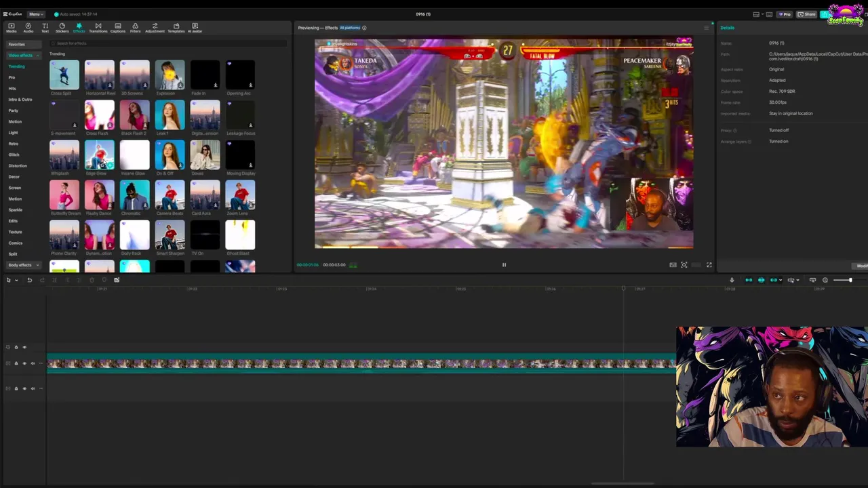Open the AI avatar tab

pyautogui.click(x=195, y=28)
